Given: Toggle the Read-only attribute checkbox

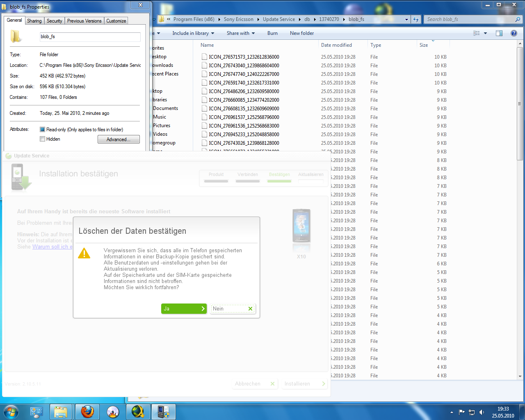Looking at the screenshot, I should tap(42, 130).
